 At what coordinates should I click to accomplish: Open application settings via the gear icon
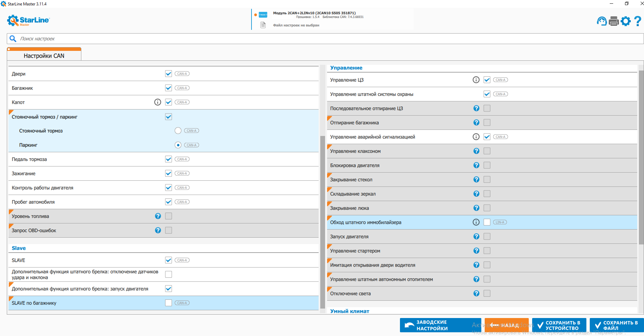click(626, 21)
